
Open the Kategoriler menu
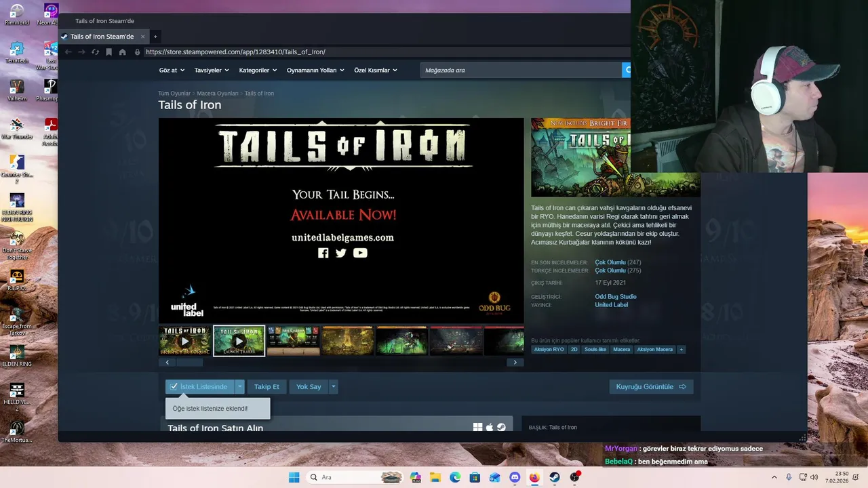[258, 70]
